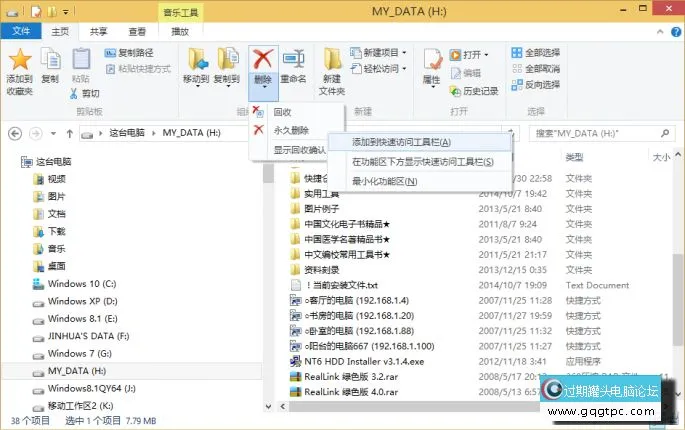Create a new folder with 新建文件夹
The height and width of the screenshot is (430, 685).
click(332, 72)
